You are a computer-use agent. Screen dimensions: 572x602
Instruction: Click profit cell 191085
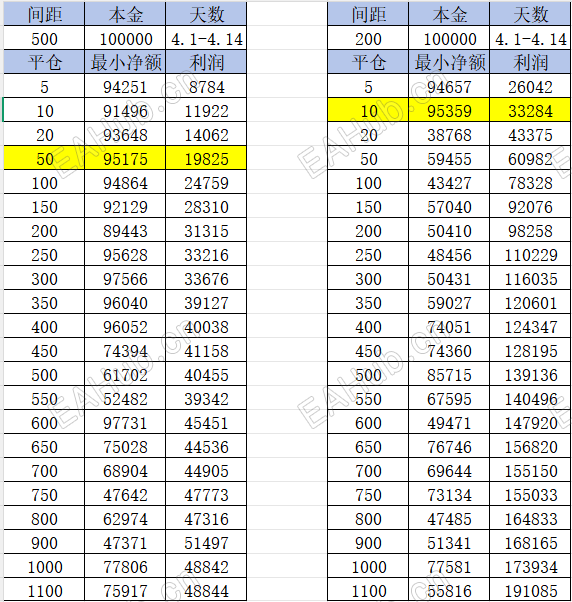click(x=530, y=590)
